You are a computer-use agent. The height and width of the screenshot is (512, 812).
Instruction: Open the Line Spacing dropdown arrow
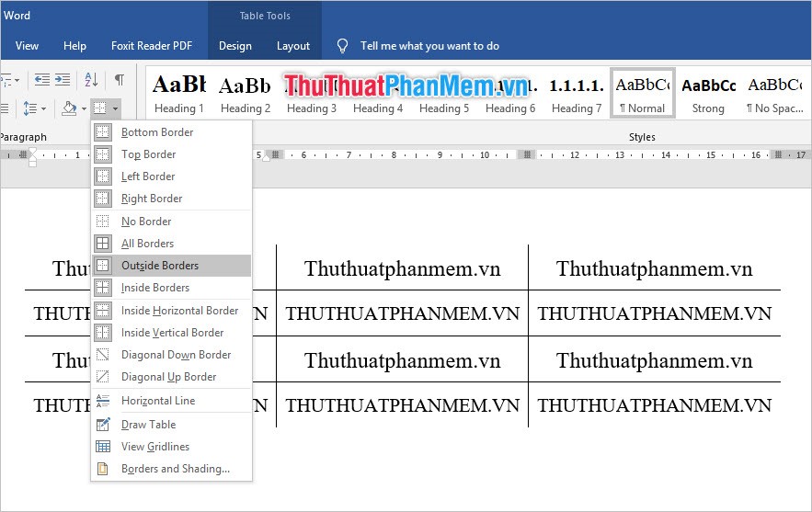coord(43,108)
